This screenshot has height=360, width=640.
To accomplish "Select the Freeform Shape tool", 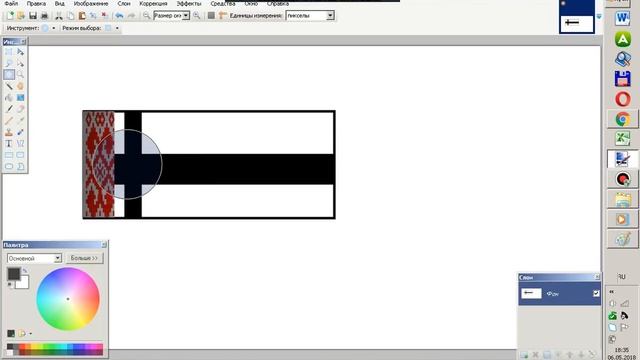I will click(x=20, y=166).
